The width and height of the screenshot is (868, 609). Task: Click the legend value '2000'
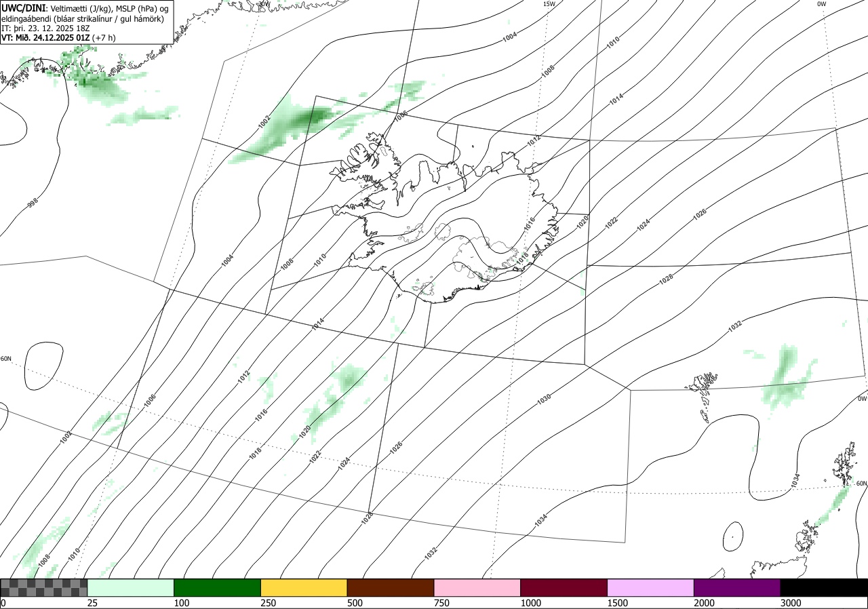pyautogui.click(x=705, y=603)
